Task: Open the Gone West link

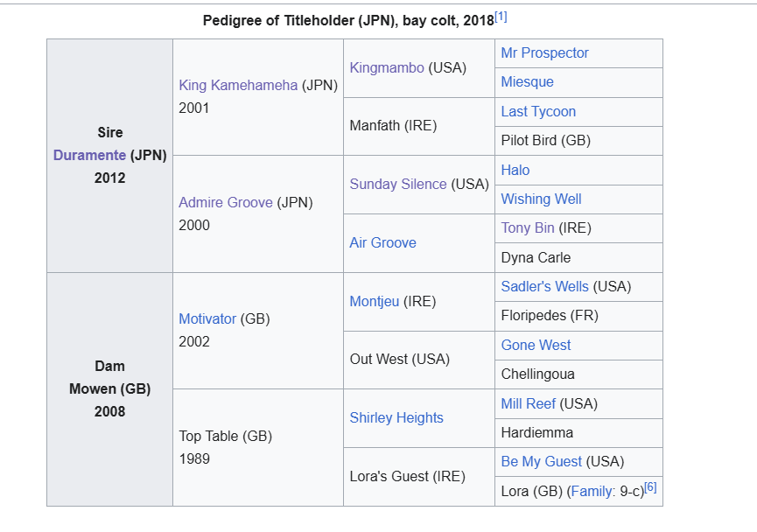Action: point(536,346)
